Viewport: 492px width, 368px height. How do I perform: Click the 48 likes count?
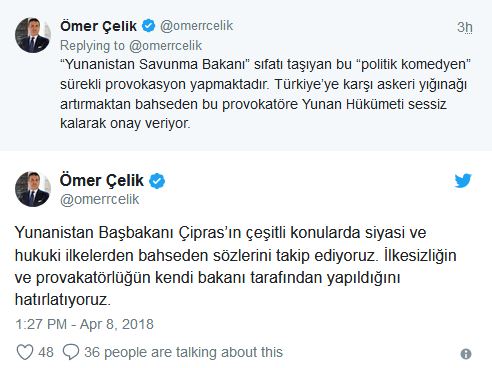(46, 352)
